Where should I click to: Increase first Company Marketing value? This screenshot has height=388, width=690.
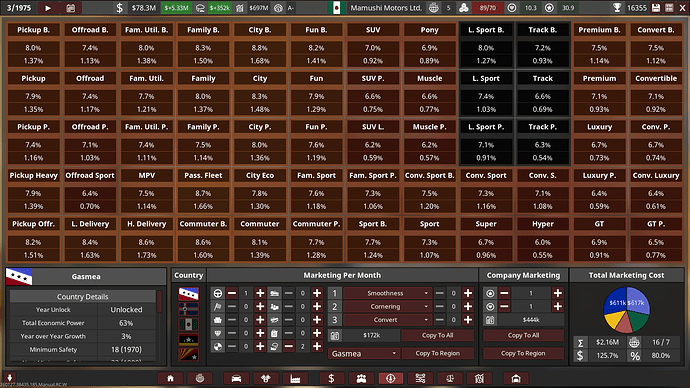[x=558, y=293]
